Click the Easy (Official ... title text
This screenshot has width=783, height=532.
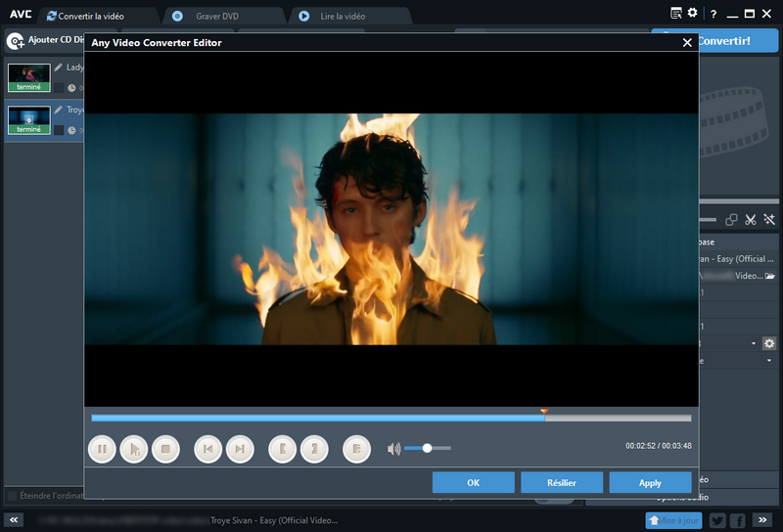(x=746, y=258)
